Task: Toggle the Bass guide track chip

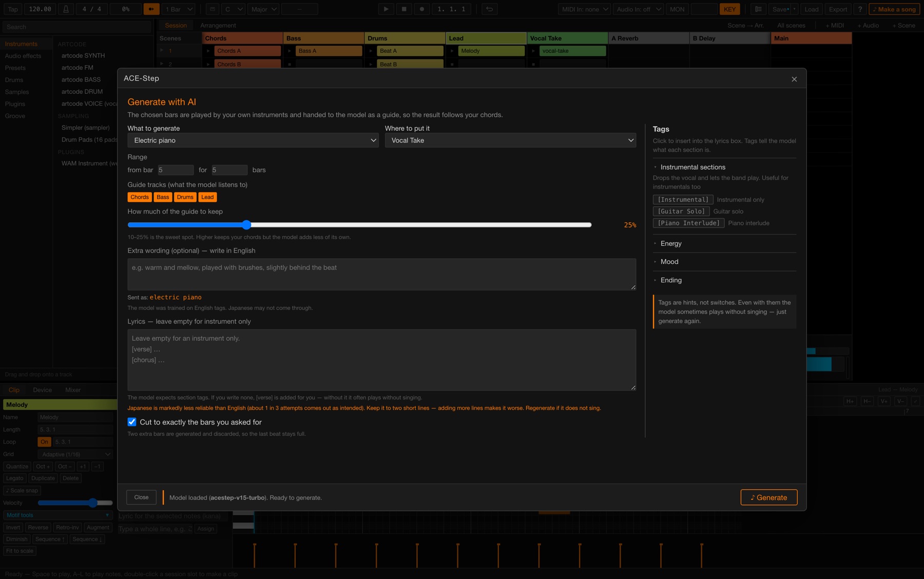Action: [x=163, y=197]
